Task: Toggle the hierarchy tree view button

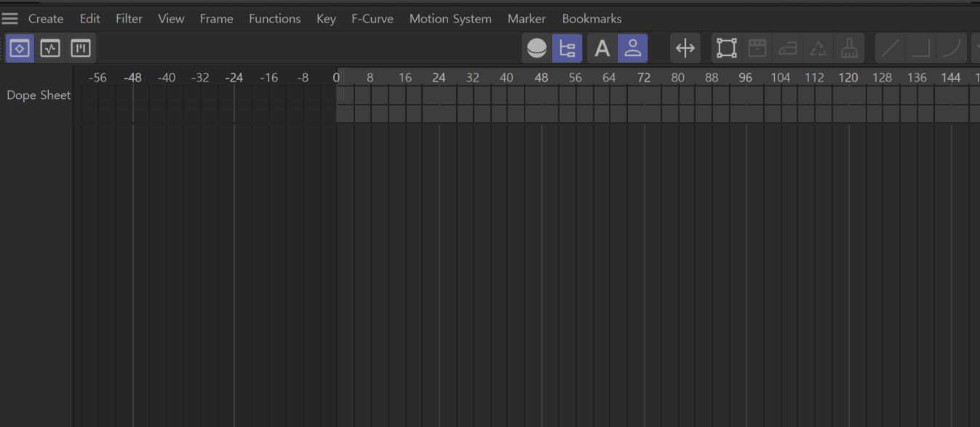Action: pyautogui.click(x=567, y=49)
